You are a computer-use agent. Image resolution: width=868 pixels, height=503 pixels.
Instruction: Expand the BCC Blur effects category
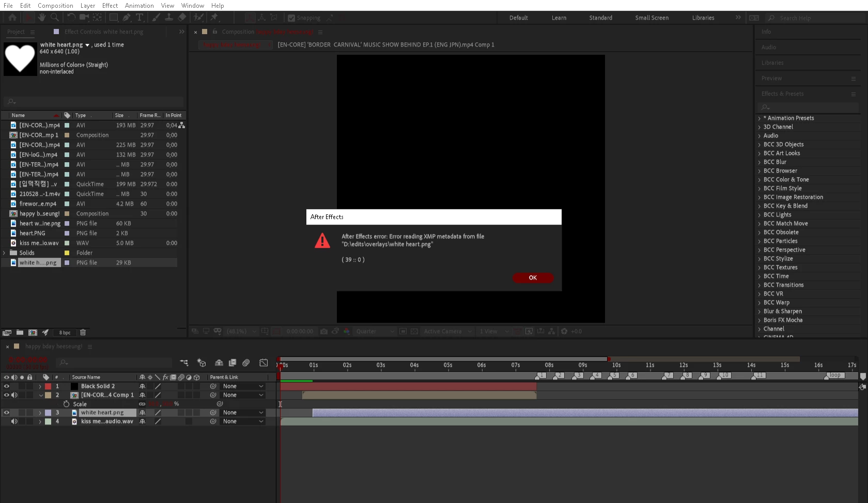pos(759,162)
